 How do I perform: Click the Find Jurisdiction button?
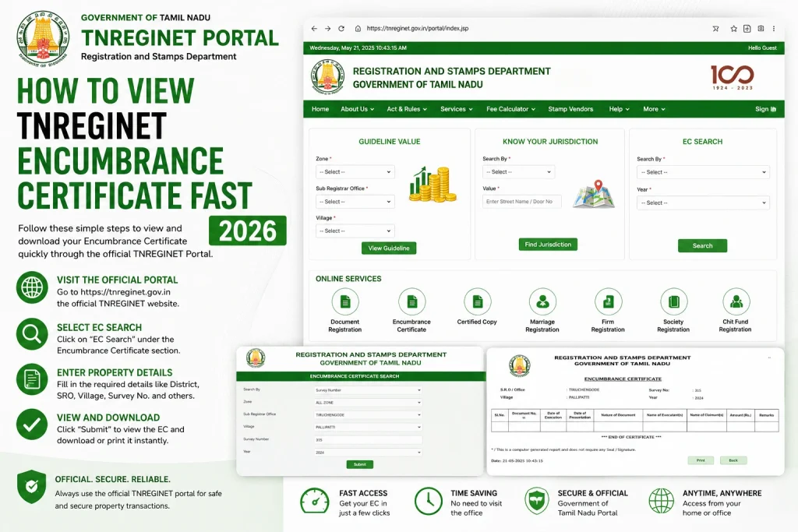click(548, 245)
